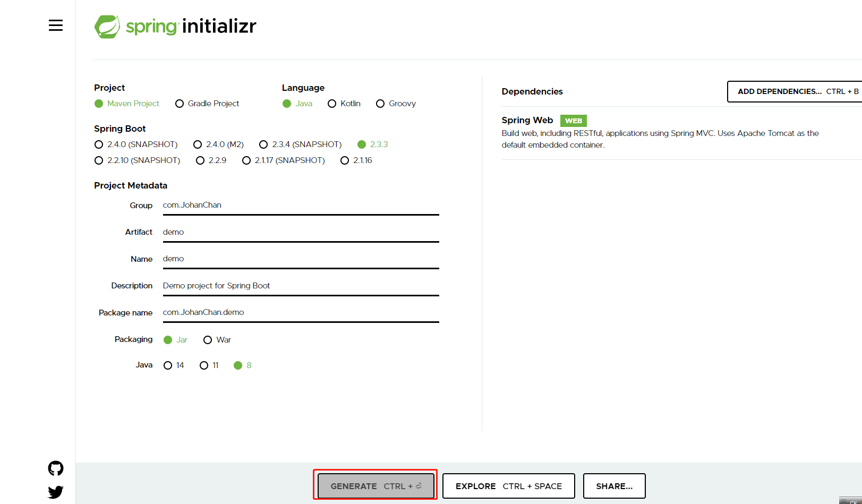Click the Name input field

[x=301, y=259]
